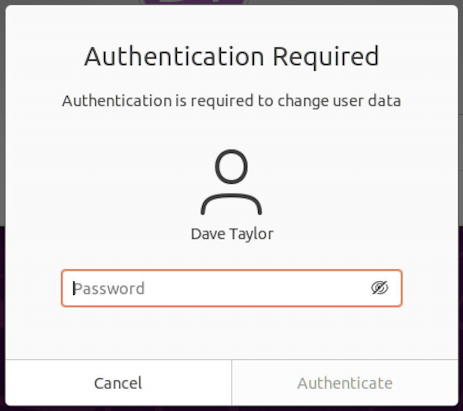Click the word Required in the title

326,56
